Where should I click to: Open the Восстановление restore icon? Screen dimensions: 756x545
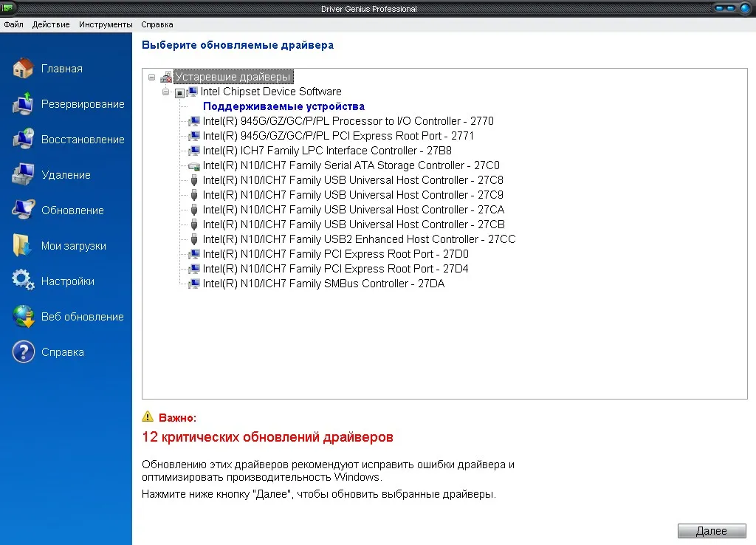pos(23,139)
